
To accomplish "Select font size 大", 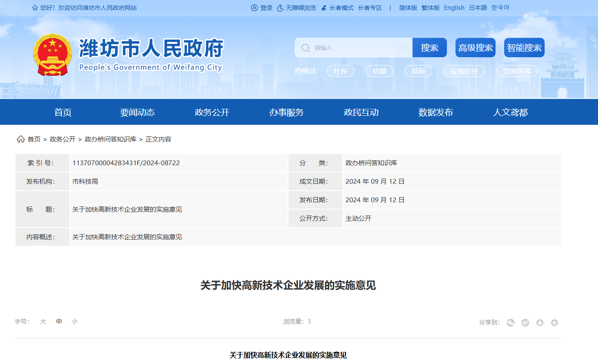I will click(x=43, y=321).
